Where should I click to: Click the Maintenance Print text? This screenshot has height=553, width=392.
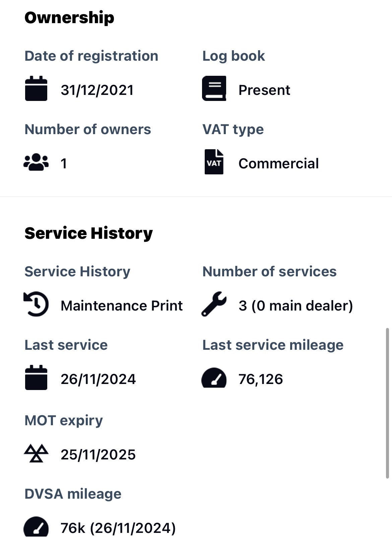pyautogui.click(x=122, y=306)
